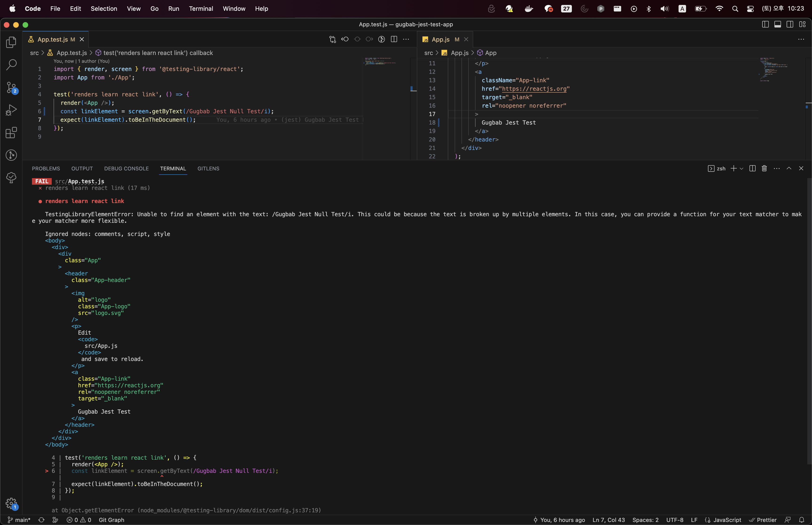Open the Extensions view
The height and width of the screenshot is (525, 812).
11,133
